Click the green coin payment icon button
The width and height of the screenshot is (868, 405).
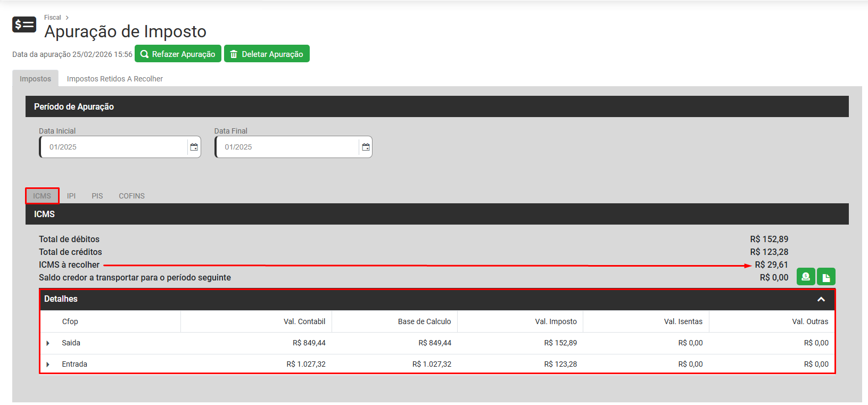pyautogui.click(x=806, y=277)
